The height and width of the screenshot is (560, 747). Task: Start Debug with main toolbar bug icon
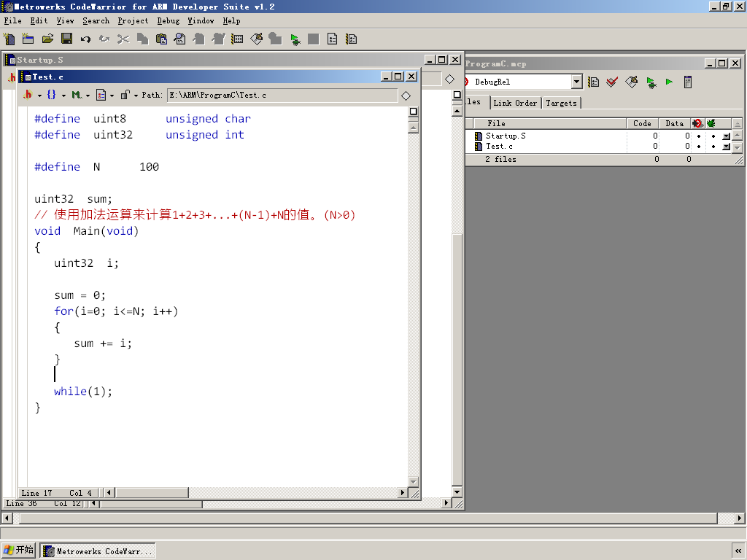point(295,39)
